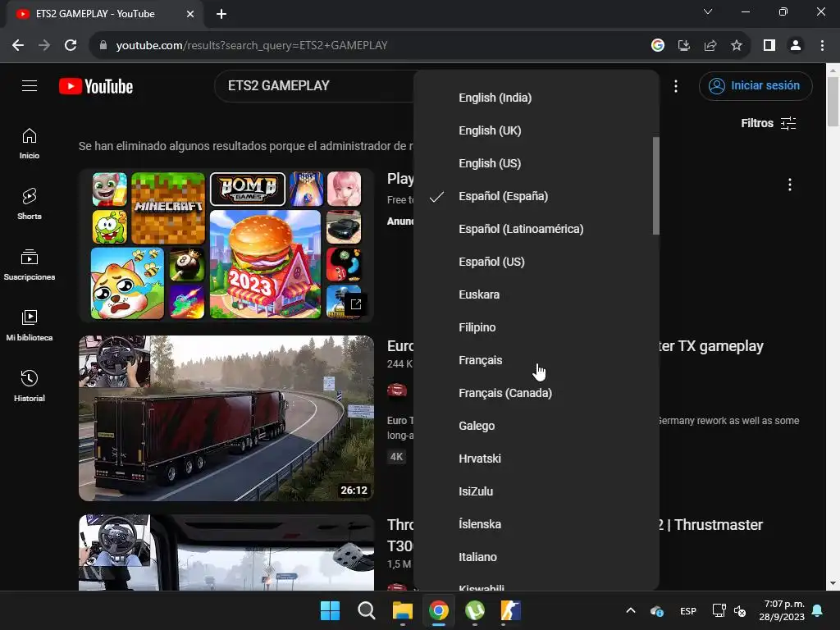Choose Italiano from the language list

pyautogui.click(x=536, y=557)
